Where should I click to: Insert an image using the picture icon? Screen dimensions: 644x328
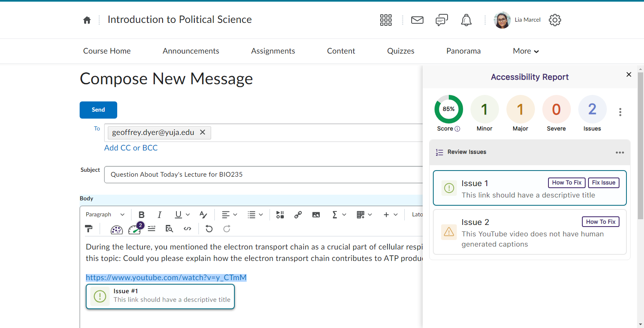316,215
